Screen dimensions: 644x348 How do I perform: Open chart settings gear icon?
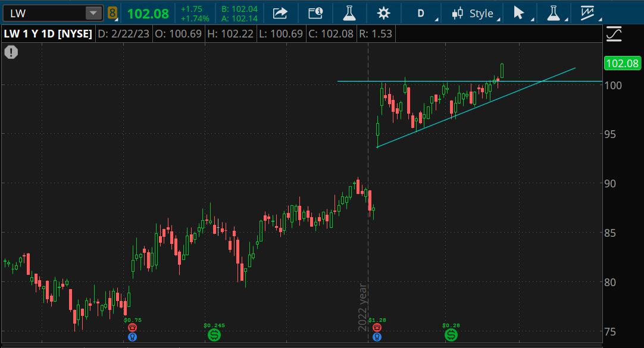384,12
